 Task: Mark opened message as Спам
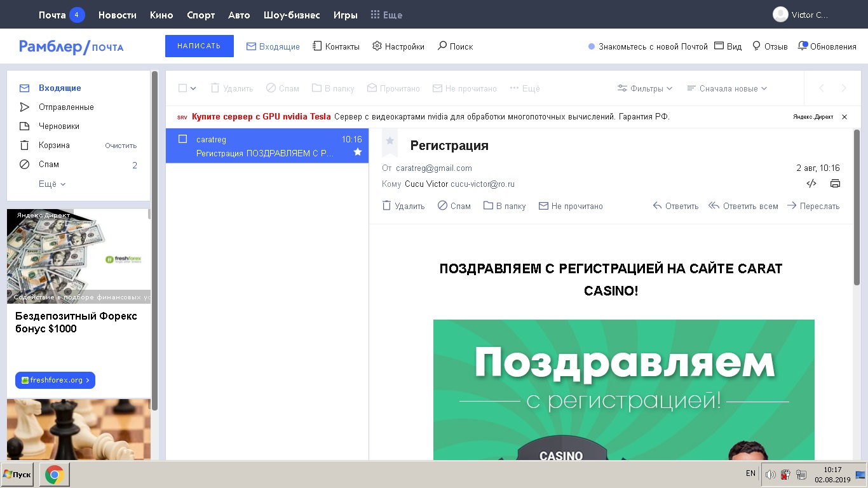(454, 206)
